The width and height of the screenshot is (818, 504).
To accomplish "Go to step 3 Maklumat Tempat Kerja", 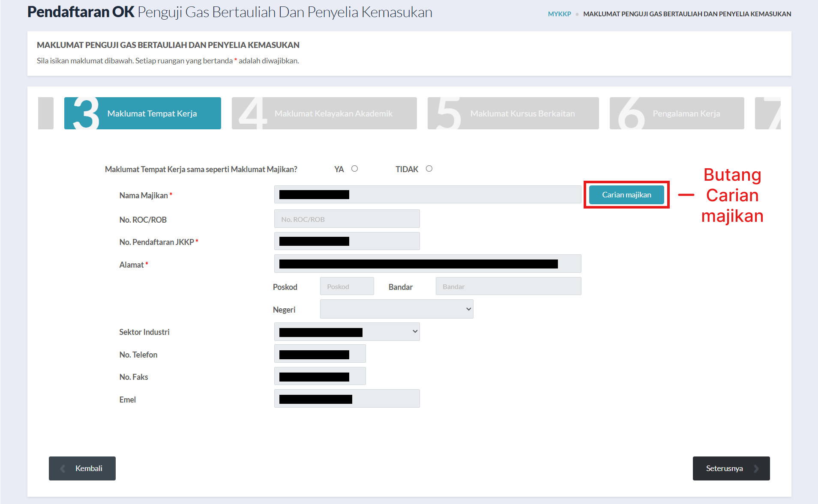I will pyautogui.click(x=142, y=113).
